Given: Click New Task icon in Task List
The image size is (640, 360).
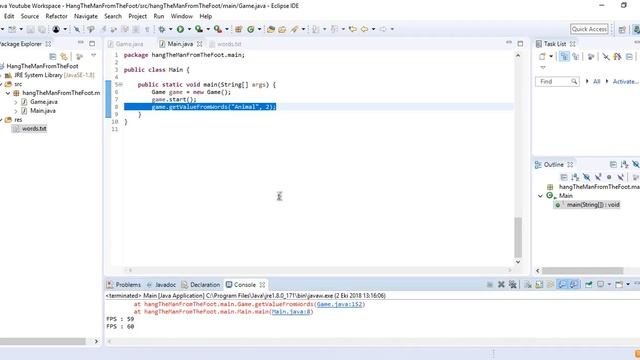Looking at the screenshot, I should [542, 56].
